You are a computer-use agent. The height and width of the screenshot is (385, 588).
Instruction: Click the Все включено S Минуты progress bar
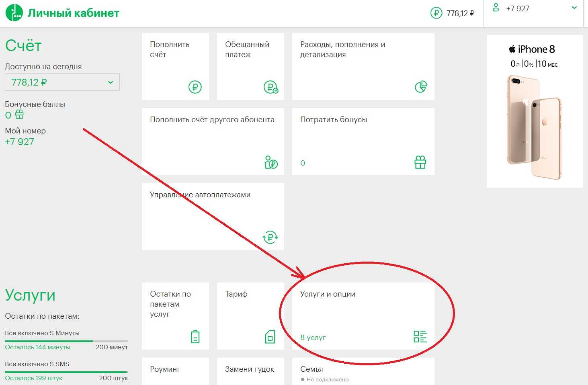(66, 341)
